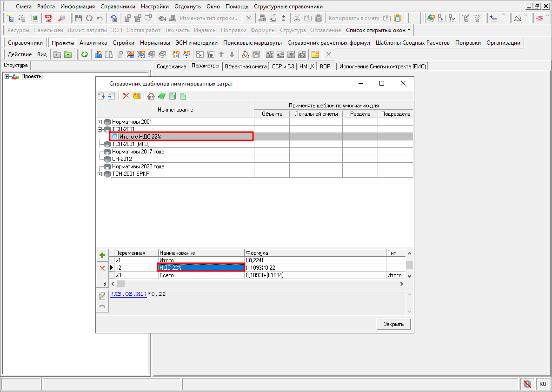The height and width of the screenshot is (392, 552).
Task: Collapse the ТСН-2001 tree node
Action: click(100, 129)
